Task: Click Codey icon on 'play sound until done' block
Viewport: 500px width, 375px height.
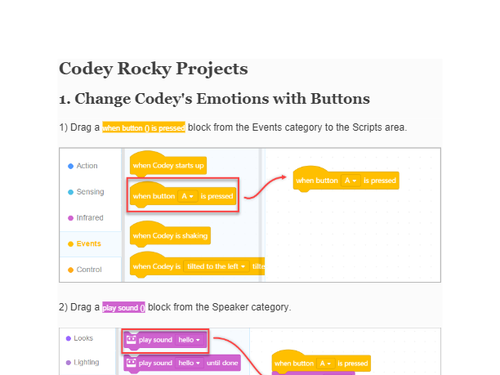Action: pyautogui.click(x=131, y=363)
